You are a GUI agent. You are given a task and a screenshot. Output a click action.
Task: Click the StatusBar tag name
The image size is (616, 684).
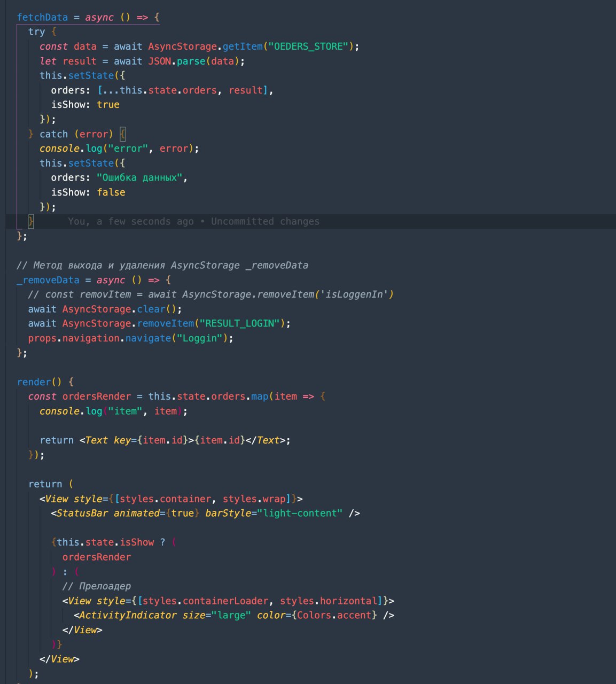coord(82,513)
